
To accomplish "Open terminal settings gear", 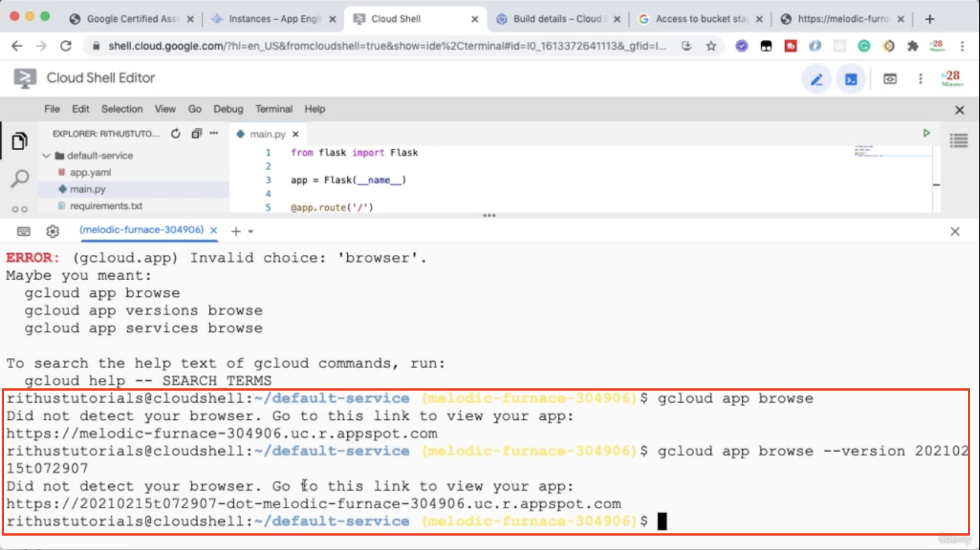I will coord(52,231).
